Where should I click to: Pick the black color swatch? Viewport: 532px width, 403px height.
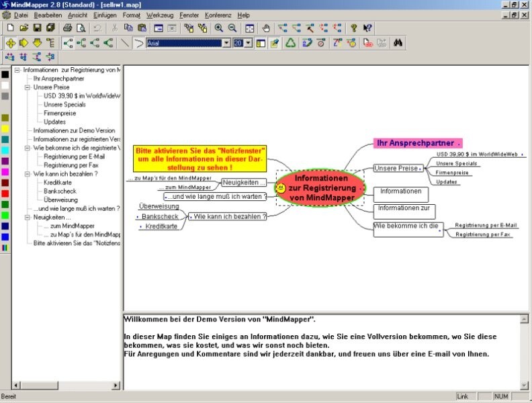[x=5, y=75]
